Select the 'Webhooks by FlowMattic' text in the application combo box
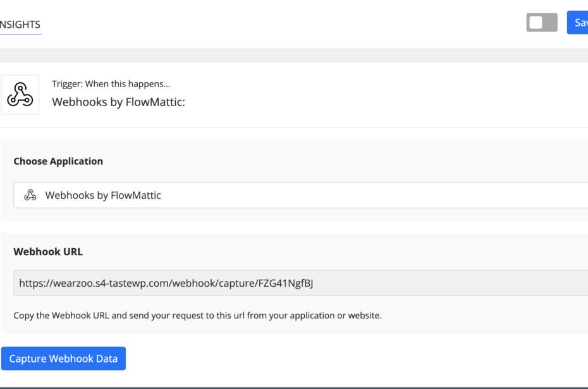Screen dimensions: 588x389 [x=103, y=195]
